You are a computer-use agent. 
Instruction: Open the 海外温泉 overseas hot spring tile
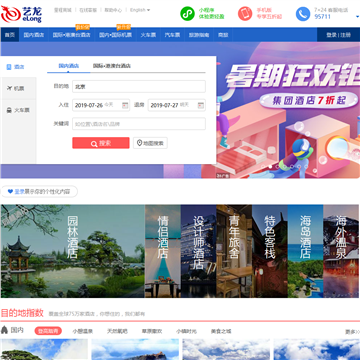pyautogui.click(x=341, y=251)
